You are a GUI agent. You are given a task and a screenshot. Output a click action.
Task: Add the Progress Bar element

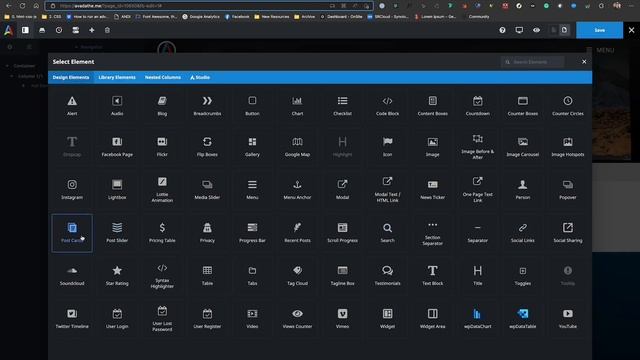252,233
